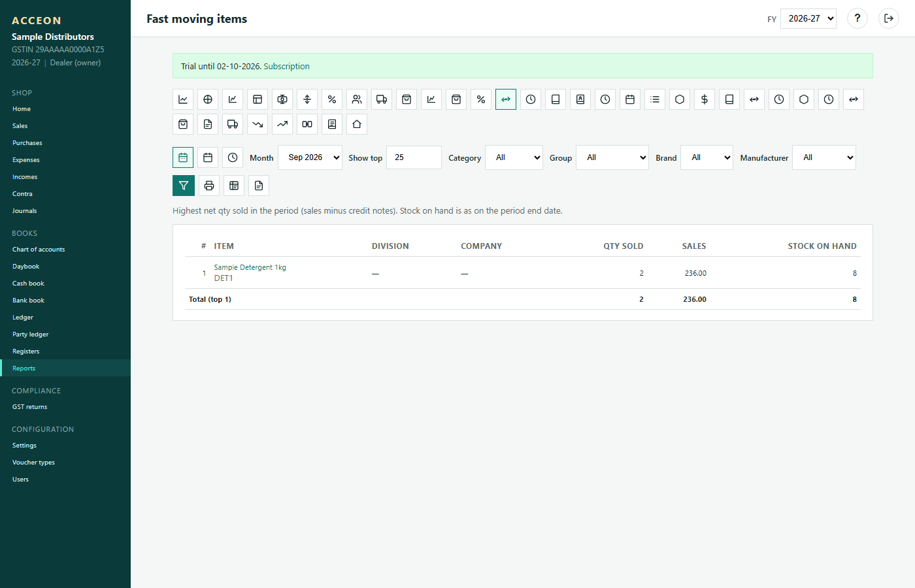The height and width of the screenshot is (588, 915).
Task: Click the clock icon beside the Month label
Action: [x=233, y=157]
